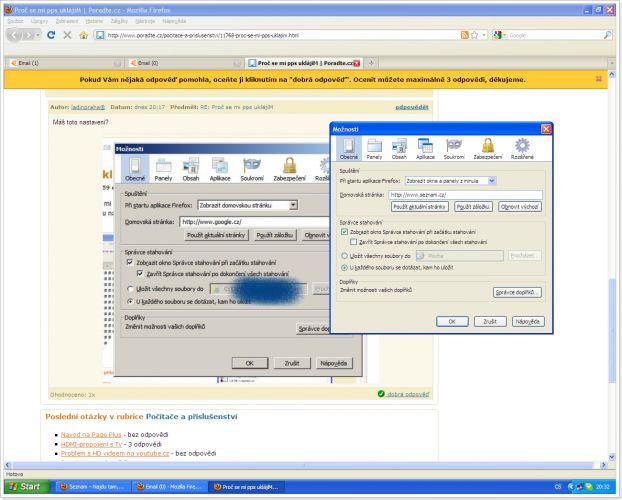Open a new tab with the plus button
The width and height of the screenshot is (622, 500).
tap(371, 63)
